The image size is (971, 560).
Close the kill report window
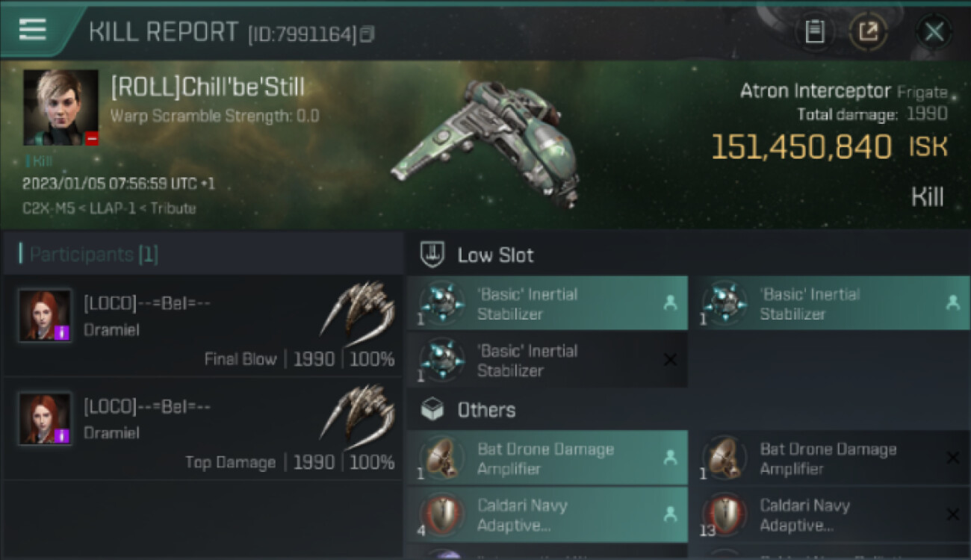934,31
